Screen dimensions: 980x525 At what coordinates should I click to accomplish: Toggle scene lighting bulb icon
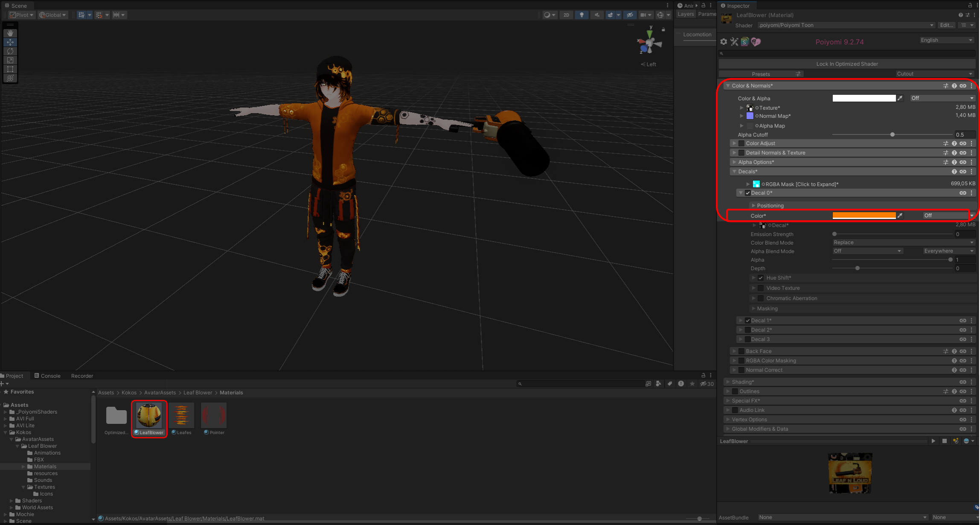[x=582, y=15]
